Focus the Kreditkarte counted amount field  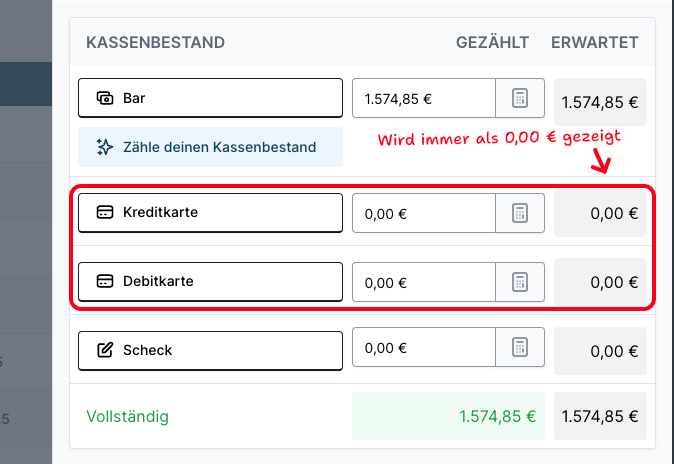(x=424, y=213)
